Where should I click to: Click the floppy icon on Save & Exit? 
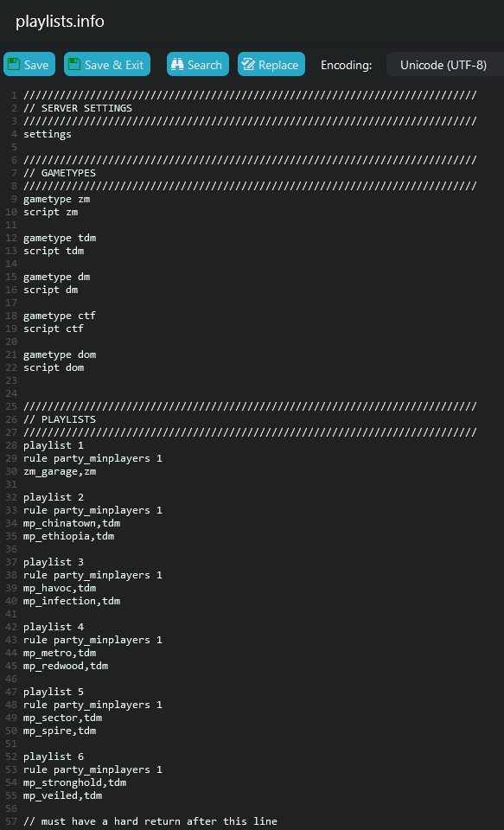(x=74, y=65)
